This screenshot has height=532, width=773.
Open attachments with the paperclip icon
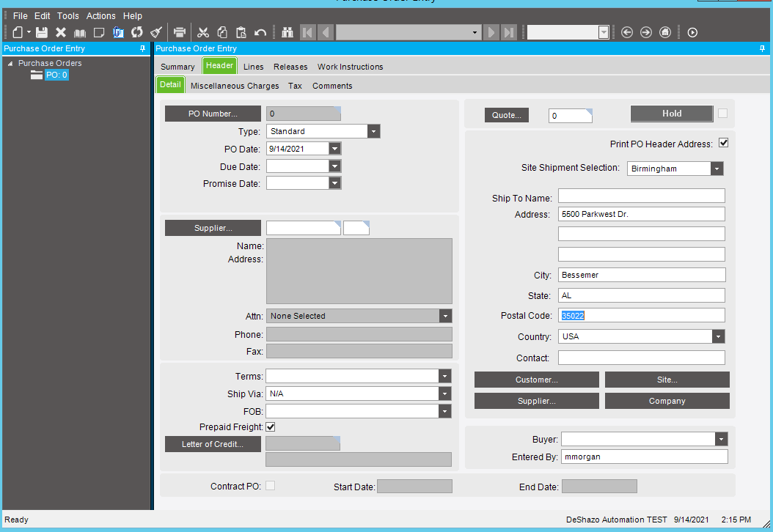pyautogui.click(x=118, y=32)
